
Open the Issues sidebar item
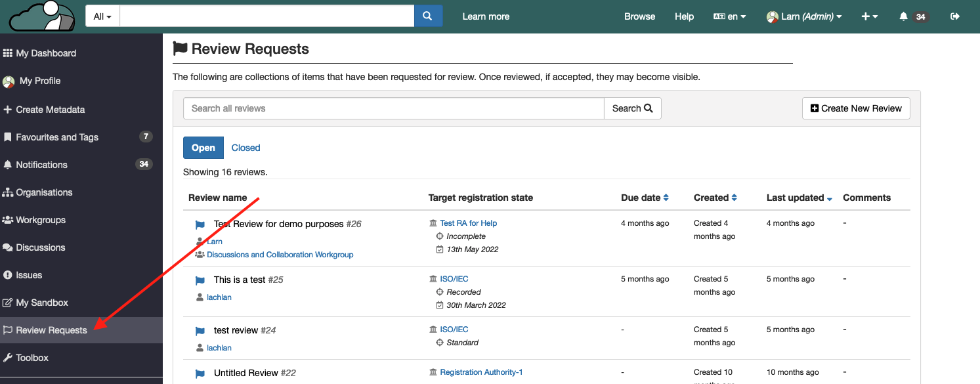[29, 275]
